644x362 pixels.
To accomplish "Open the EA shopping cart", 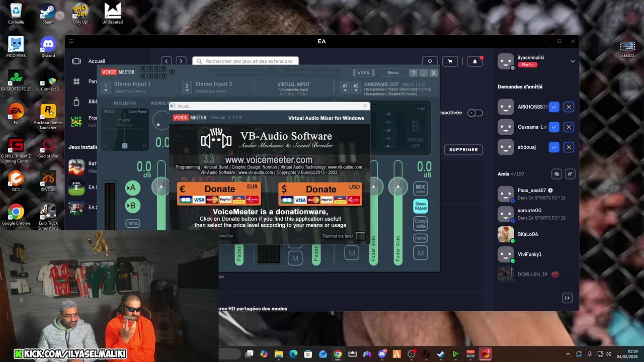I will 450,61.
